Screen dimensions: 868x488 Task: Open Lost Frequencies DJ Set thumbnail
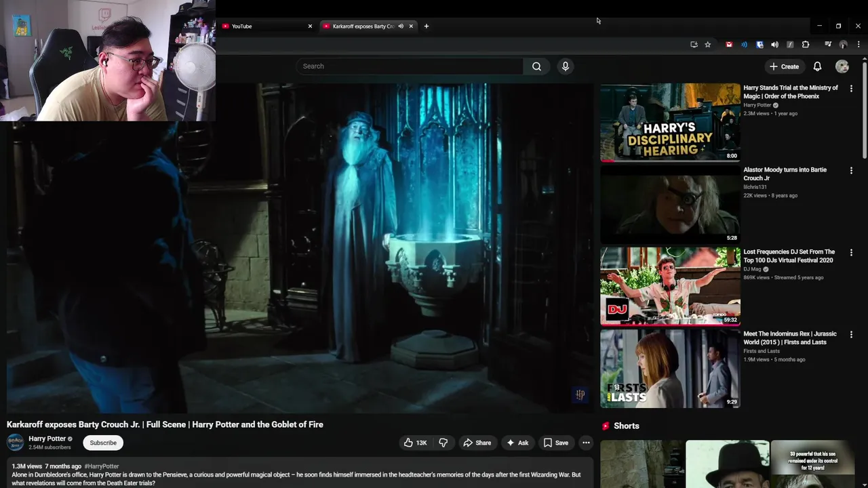670,287
